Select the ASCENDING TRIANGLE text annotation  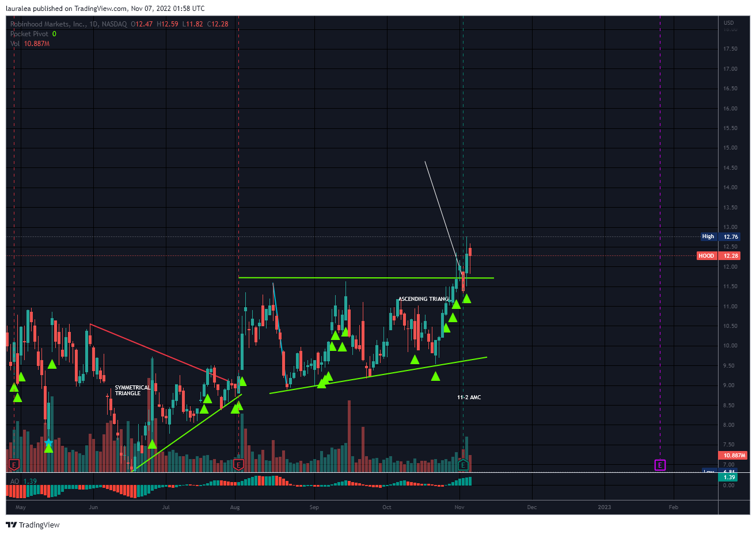(423, 299)
